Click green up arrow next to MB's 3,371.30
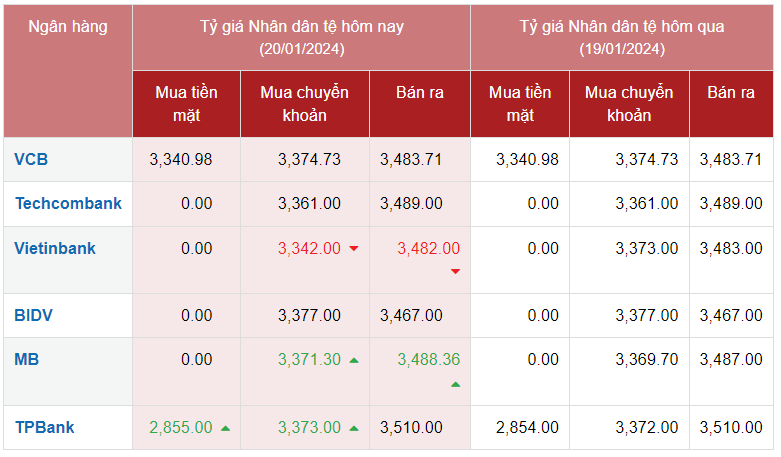The image size is (781, 457). point(354,360)
